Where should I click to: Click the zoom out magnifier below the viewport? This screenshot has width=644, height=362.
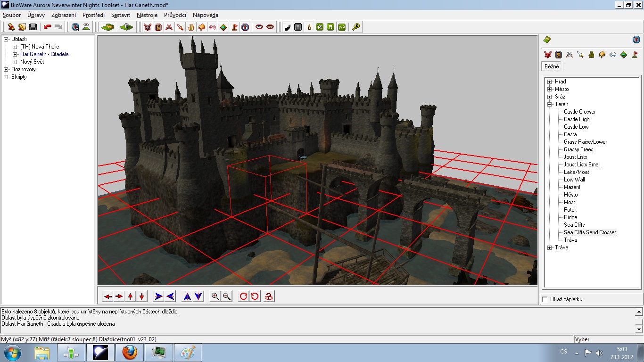point(227,296)
